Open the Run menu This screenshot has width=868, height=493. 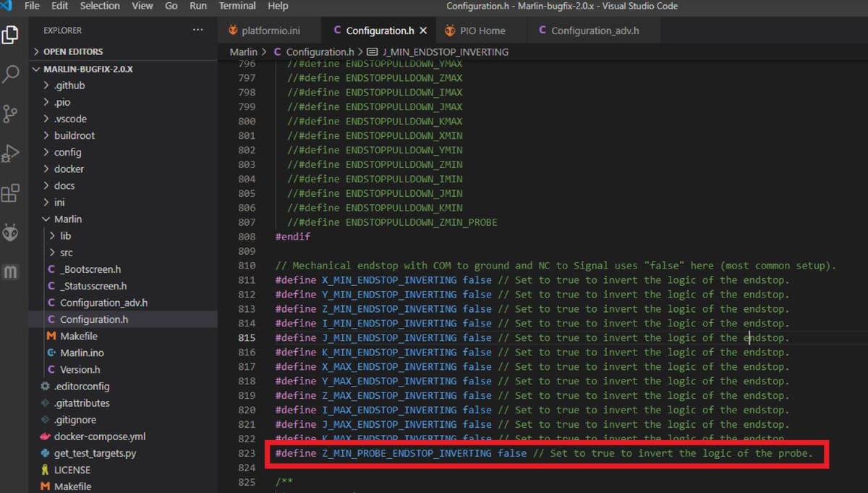click(x=197, y=6)
